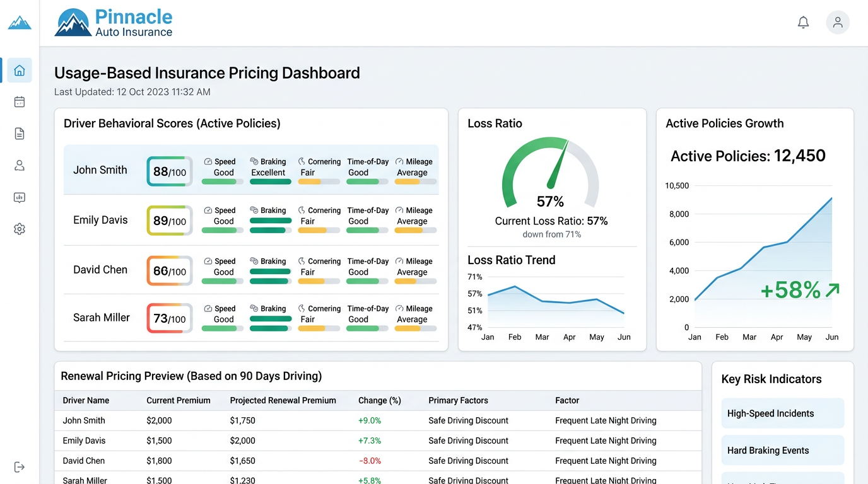Screen dimensions: 868x484
Task: Click the small mountain logo atop sidebar
Action: point(20,23)
